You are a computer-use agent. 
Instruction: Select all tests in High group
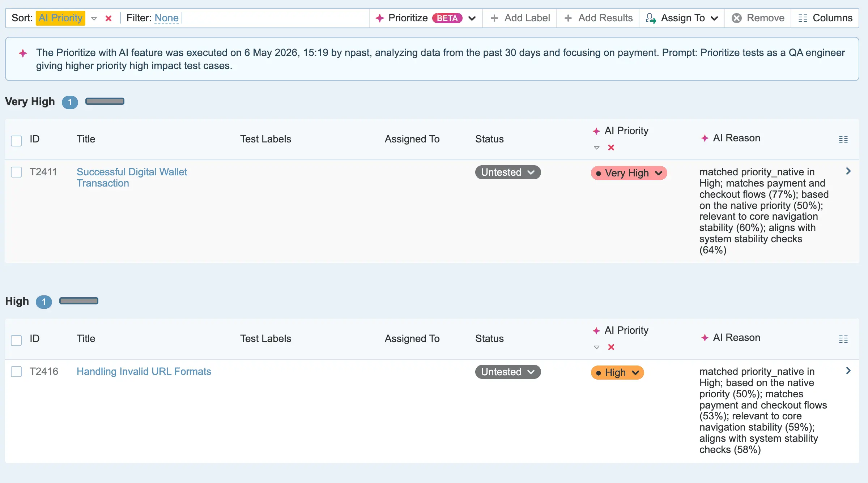(16, 340)
